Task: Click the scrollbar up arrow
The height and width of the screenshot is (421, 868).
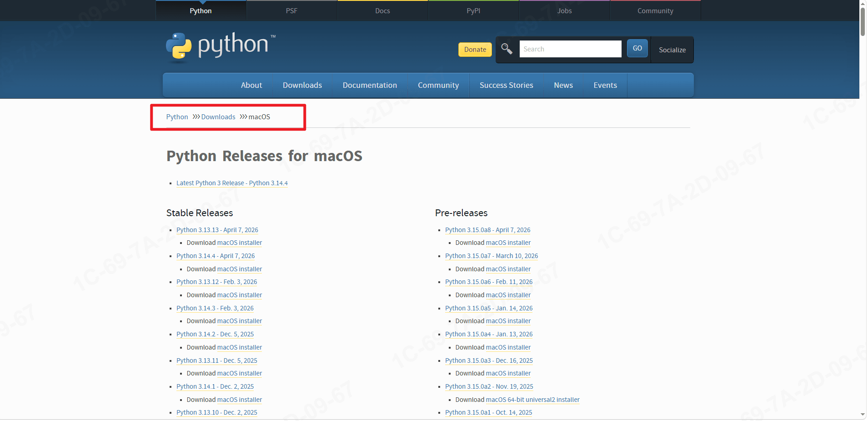Action: point(863,4)
